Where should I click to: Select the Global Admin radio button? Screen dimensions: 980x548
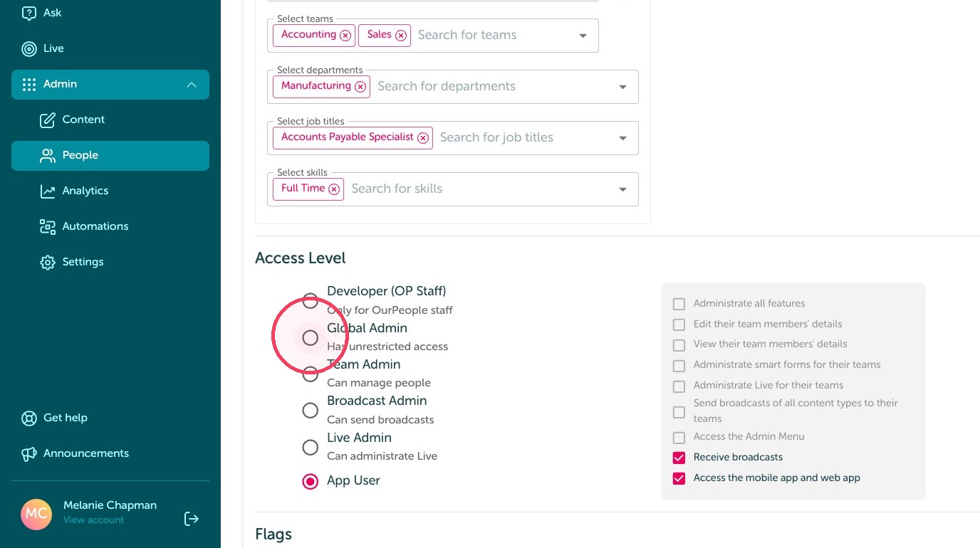point(310,337)
